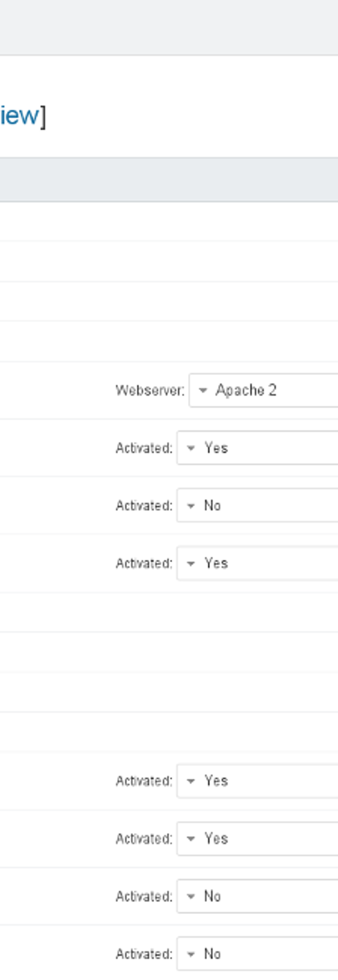
Task: Click the arrow icon of the fifth Activated dropdown
Action: pos(191,839)
